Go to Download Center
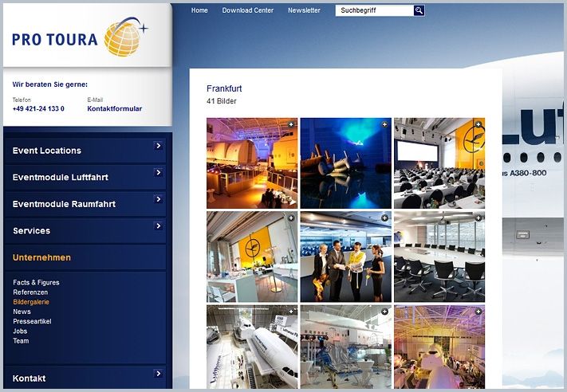567x392 pixels. pyautogui.click(x=247, y=10)
